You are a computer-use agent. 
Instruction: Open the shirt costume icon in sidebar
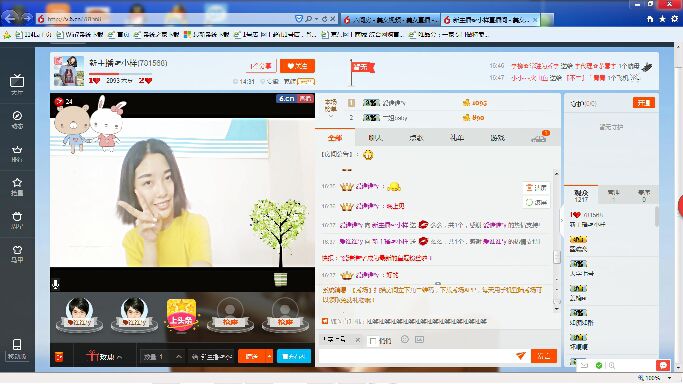[x=17, y=250]
